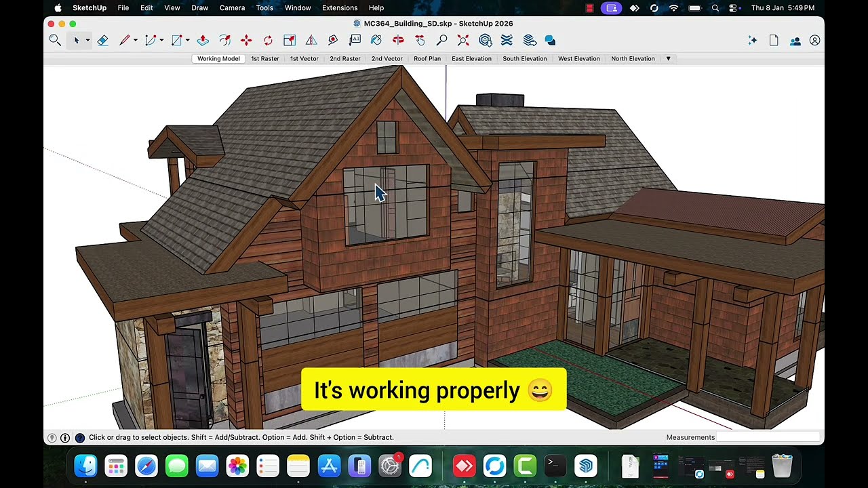Open the Edit menu
This screenshot has height=488, width=868.
(146, 8)
